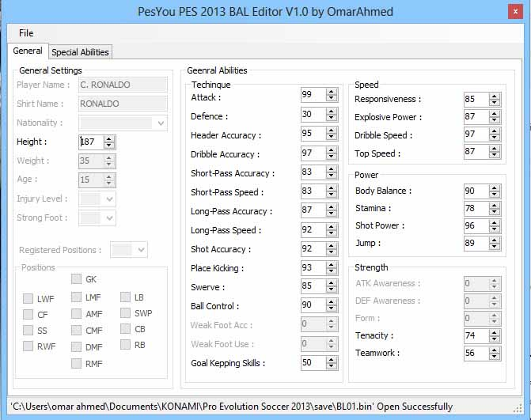
Task: Select the General tab
Action: coord(28,51)
